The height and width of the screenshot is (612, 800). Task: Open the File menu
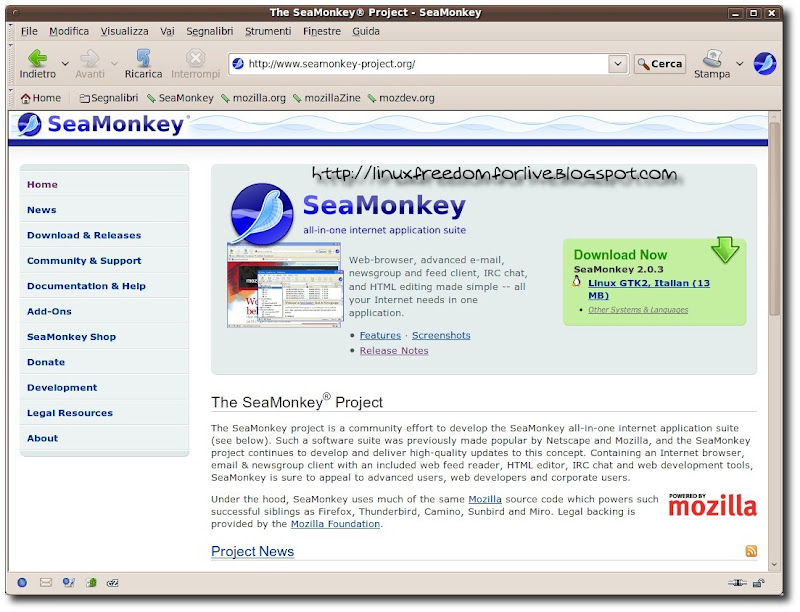click(x=29, y=31)
